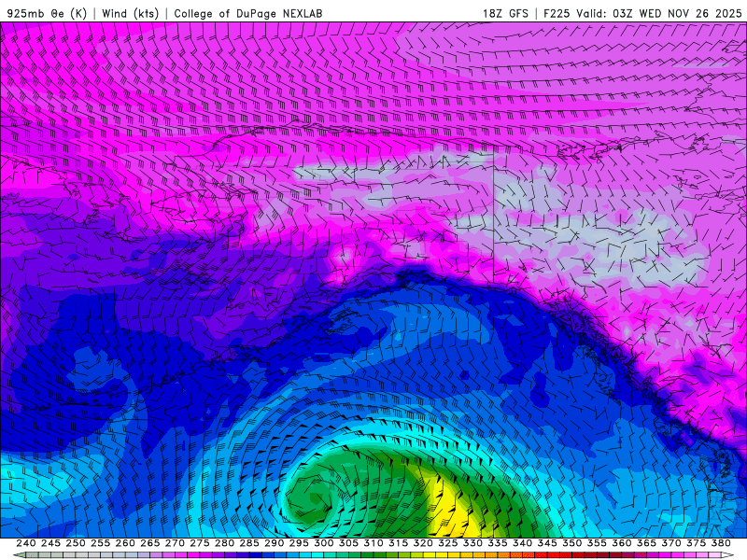Click the 280 value on the color scale
Viewport: 747px width, 560px height.
(224, 543)
